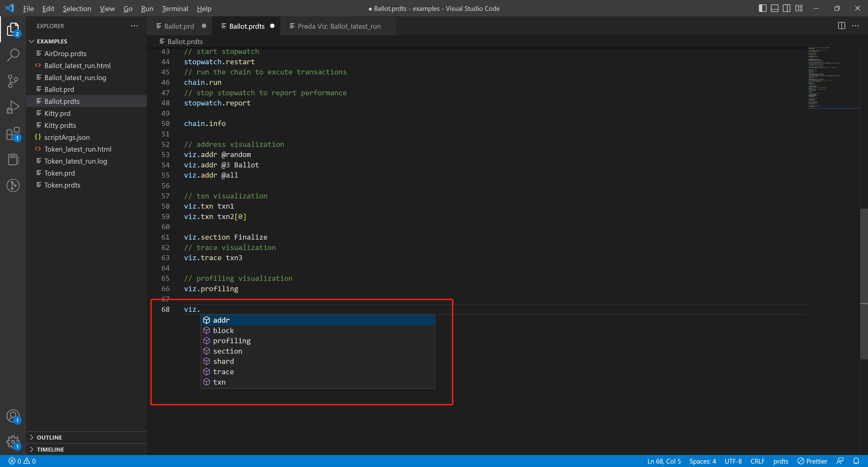Open Ballot_latest_run.log file
Screen dimensions: 868x467
point(86,78)
